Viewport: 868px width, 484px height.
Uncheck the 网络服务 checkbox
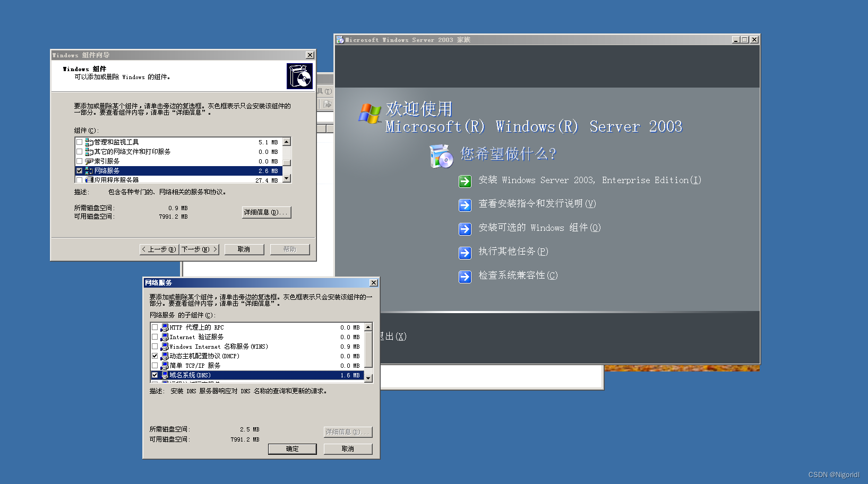pyautogui.click(x=80, y=171)
